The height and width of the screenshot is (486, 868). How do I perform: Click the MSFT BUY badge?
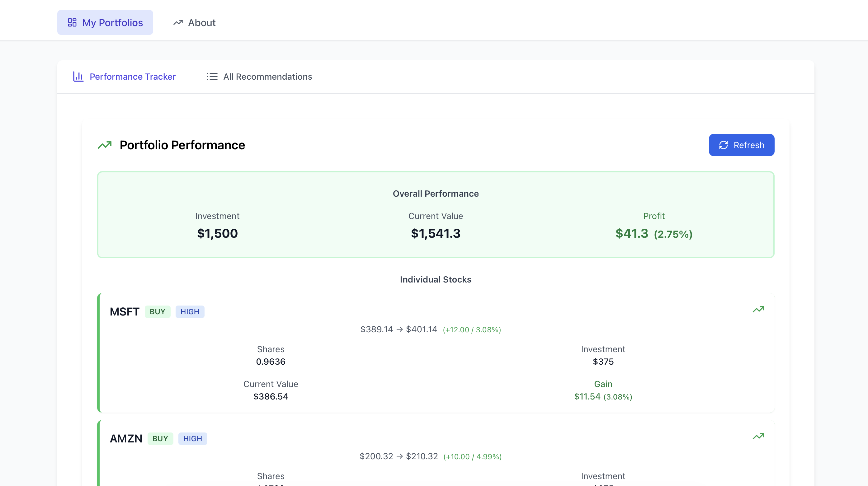click(x=157, y=312)
